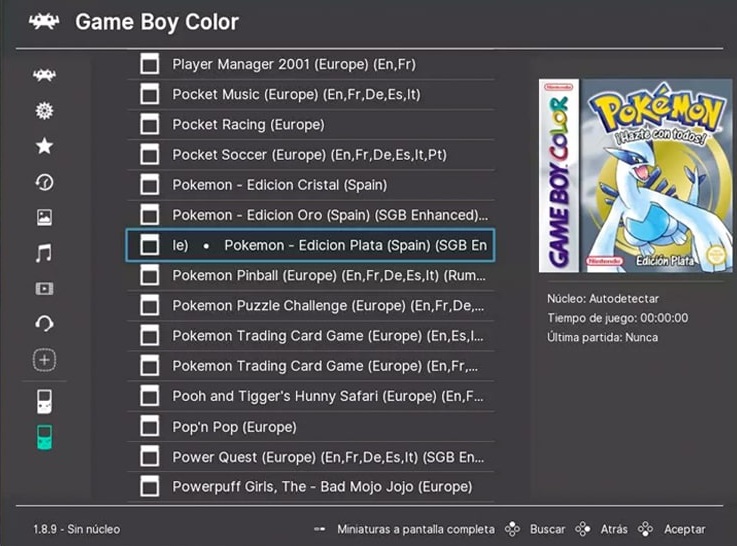Select the teal Game Boy Color playlist icon
Screen dimensions: 737x546
[x=44, y=437]
